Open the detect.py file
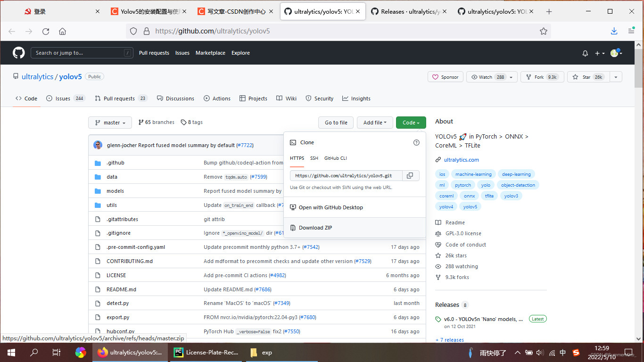 [x=118, y=303]
